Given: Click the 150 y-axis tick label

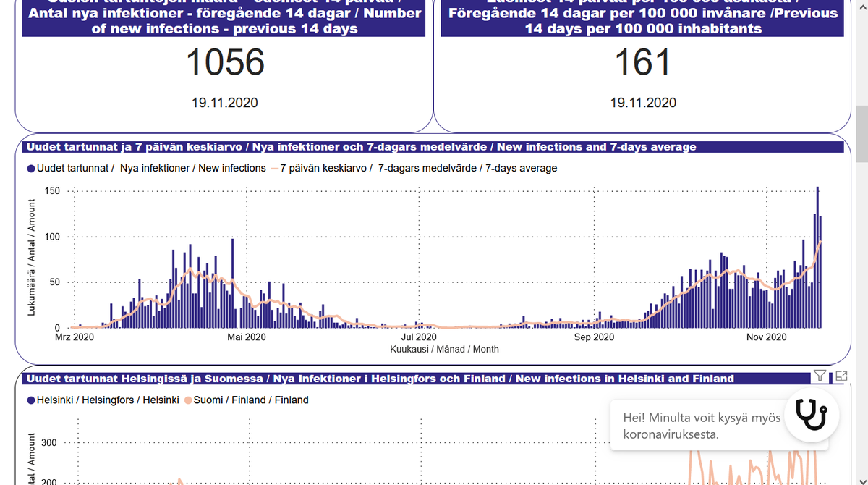Looking at the screenshot, I should click(53, 191).
